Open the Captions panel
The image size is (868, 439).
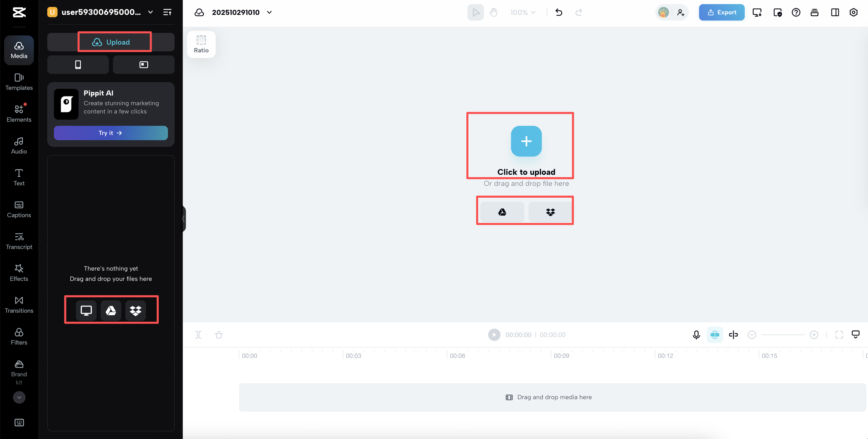[19, 209]
